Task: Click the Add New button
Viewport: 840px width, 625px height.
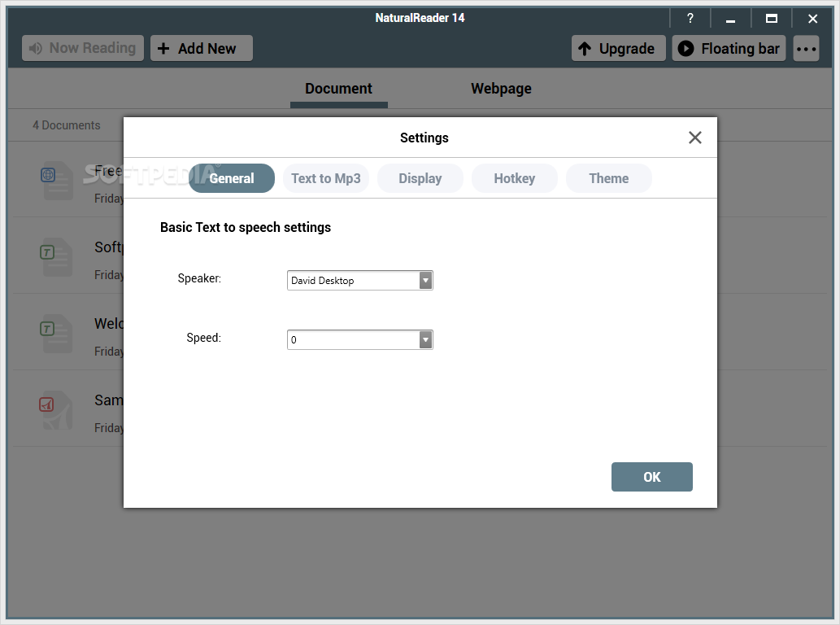Action: point(202,48)
